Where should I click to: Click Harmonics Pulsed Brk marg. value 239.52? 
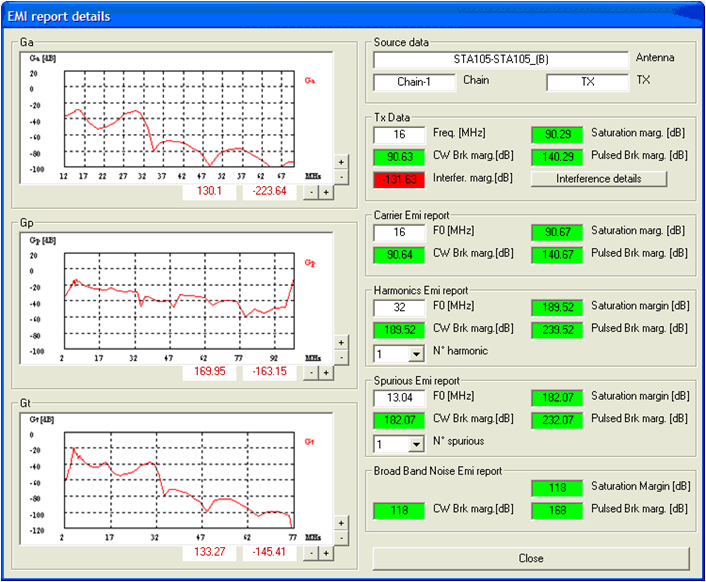point(557,330)
